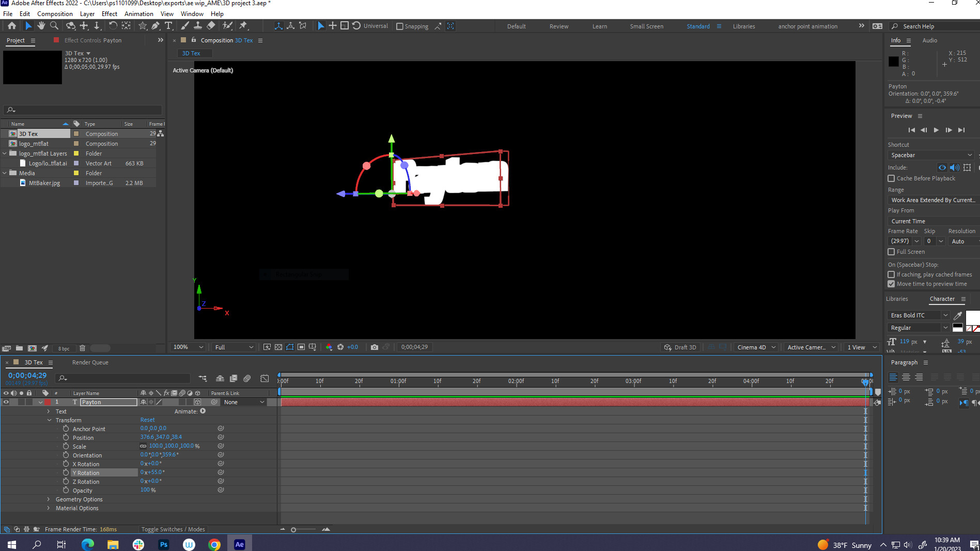Select the Hand tool
This screenshot has height=551, width=980.
click(x=41, y=26)
